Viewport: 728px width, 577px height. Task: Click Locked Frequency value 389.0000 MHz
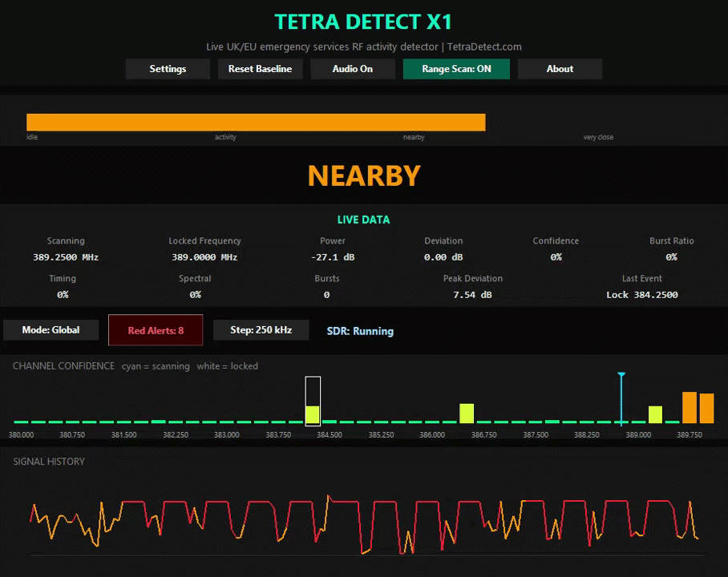pos(204,257)
